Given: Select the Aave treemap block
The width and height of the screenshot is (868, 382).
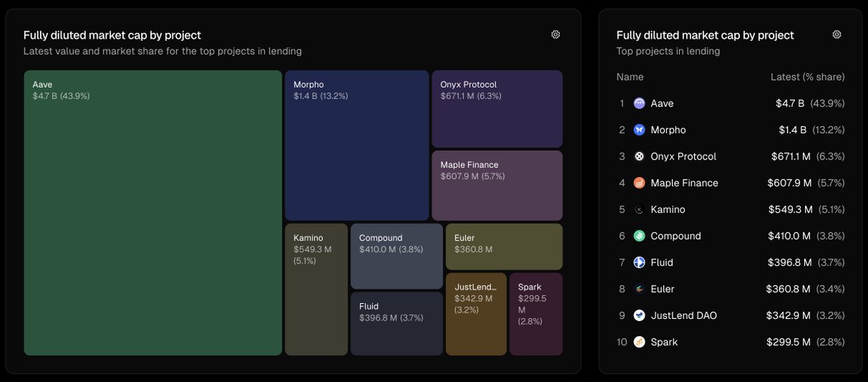Looking at the screenshot, I should [x=153, y=213].
